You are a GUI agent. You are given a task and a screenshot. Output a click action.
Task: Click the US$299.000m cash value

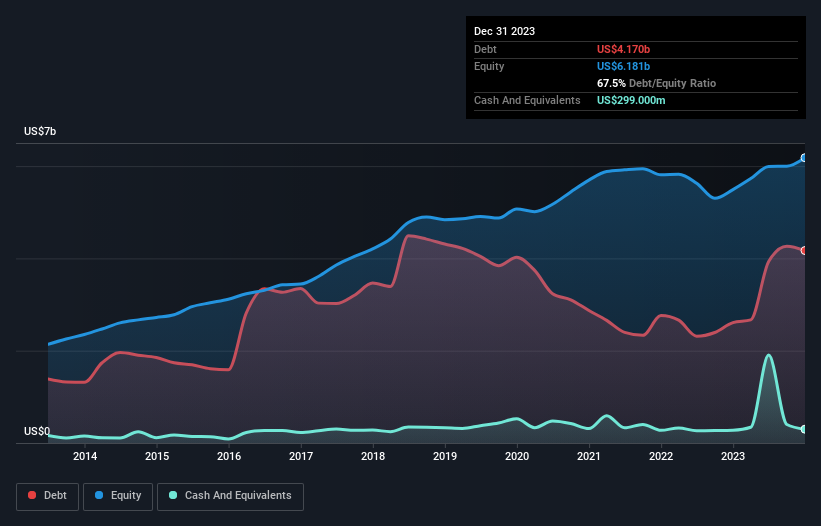(631, 100)
